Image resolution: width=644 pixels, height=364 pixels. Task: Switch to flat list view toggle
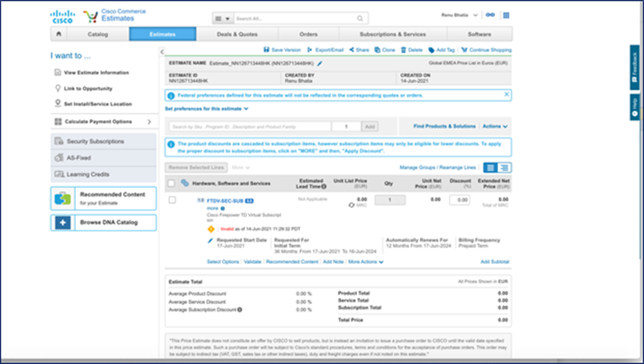click(x=490, y=167)
